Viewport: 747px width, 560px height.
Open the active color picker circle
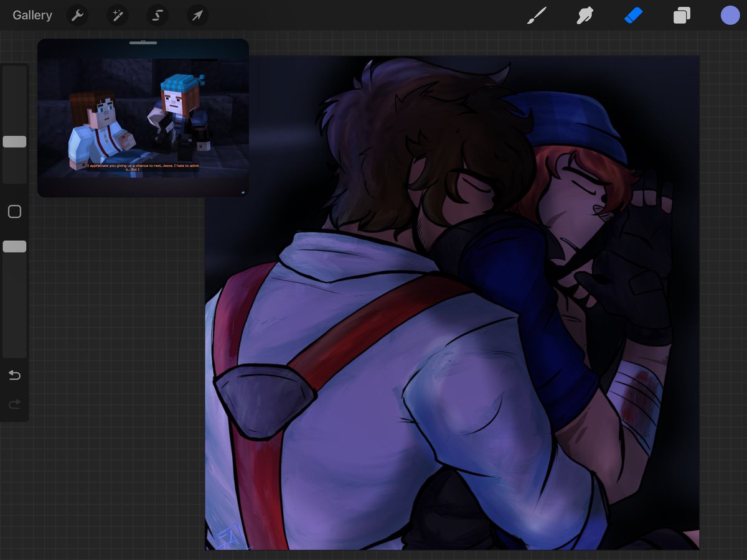coord(730,16)
